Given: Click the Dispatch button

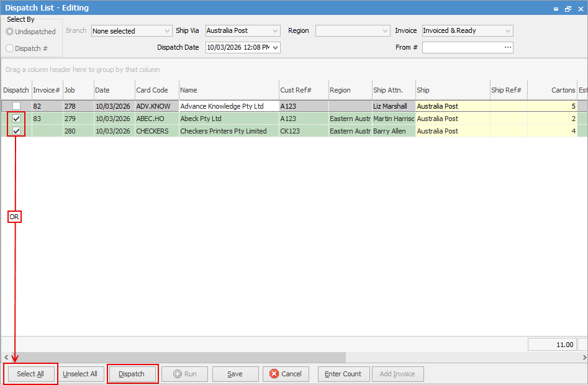Looking at the screenshot, I should 132,374.
